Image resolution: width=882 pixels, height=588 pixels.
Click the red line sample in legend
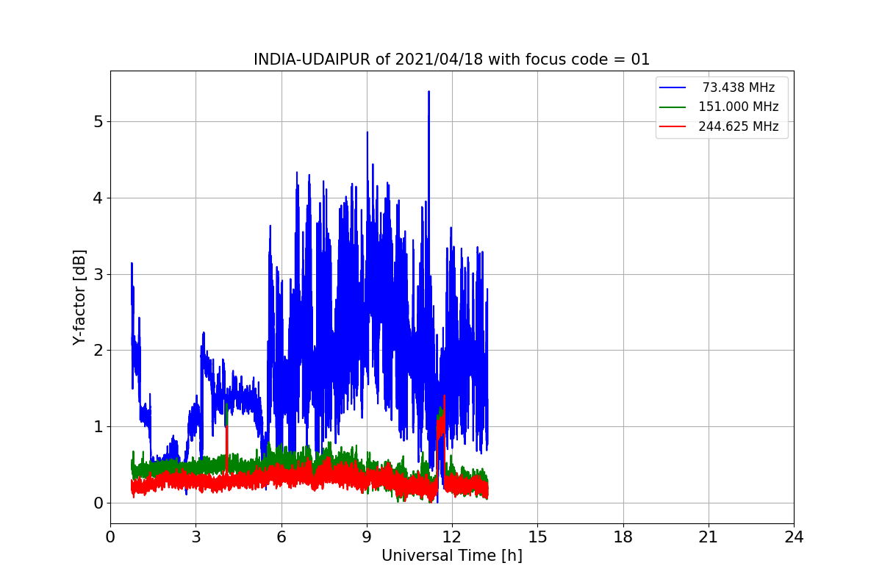[673, 126]
